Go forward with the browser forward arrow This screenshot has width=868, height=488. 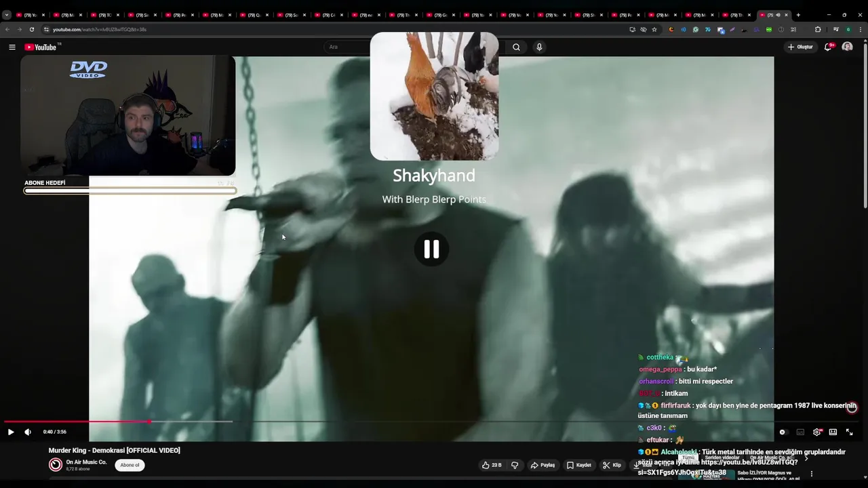tap(19, 29)
